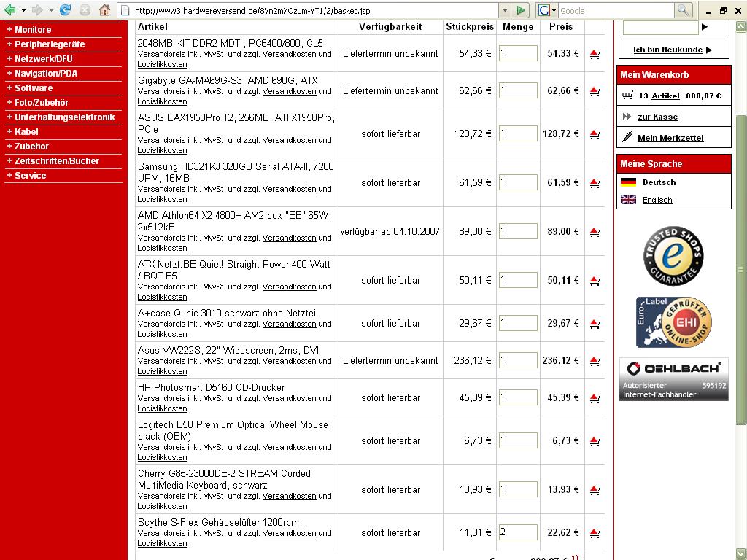Remove the Samsung HD321KJ item from the cart
747x560 pixels.
595,183
